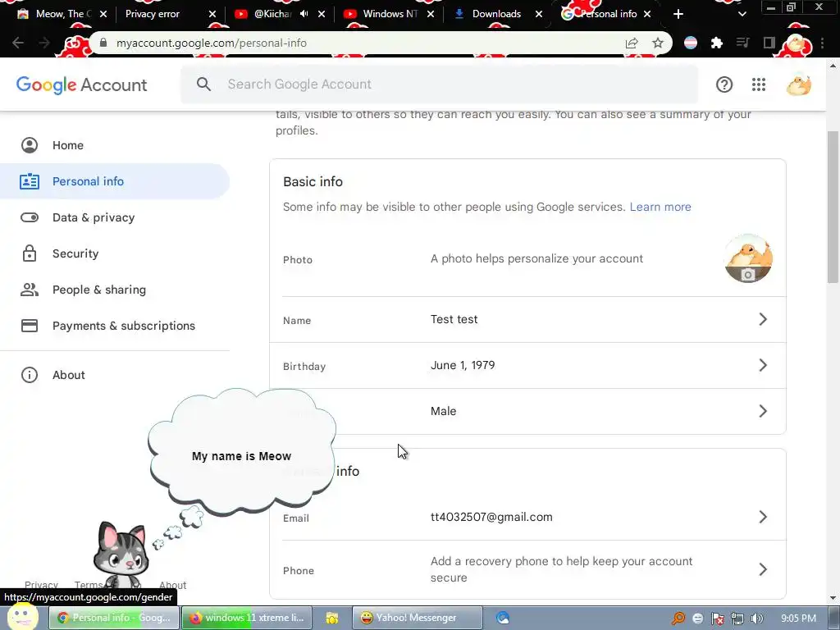Image resolution: width=840 pixels, height=630 pixels.
Task: Open People & sharing in the sidebar
Action: coord(115,290)
